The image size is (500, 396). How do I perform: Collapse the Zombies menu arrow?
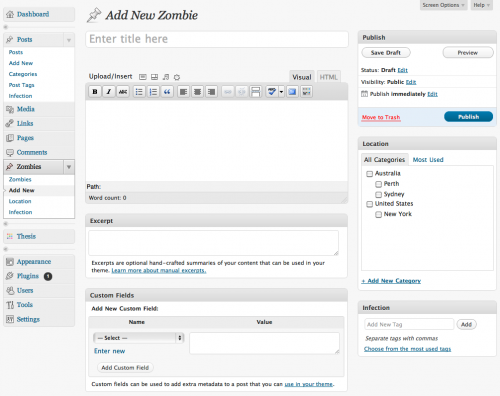coord(69,167)
